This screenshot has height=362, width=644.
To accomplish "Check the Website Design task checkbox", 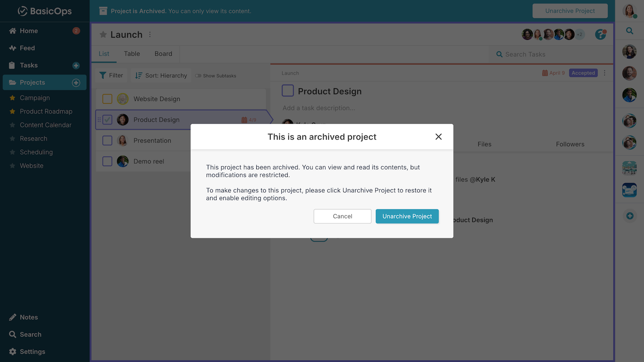I will point(107,99).
